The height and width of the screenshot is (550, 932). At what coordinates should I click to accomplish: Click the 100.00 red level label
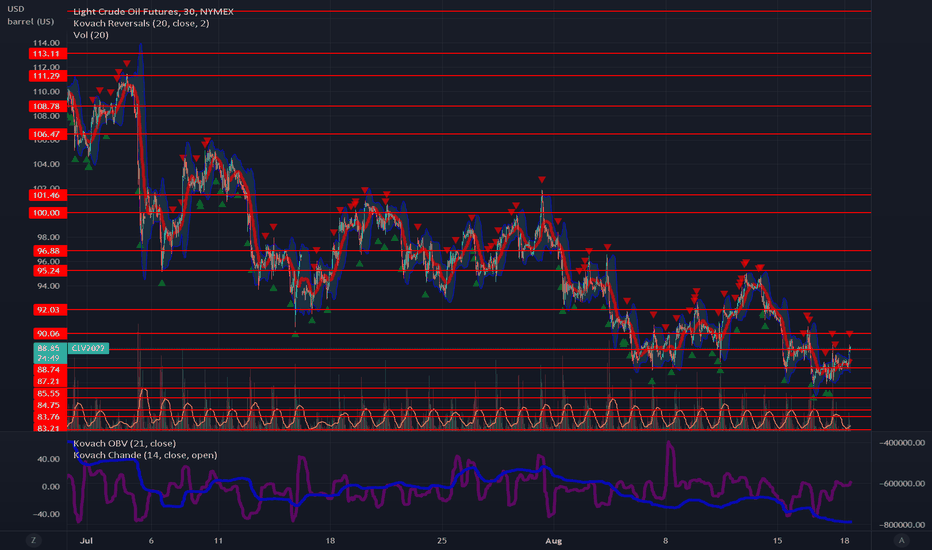(48, 213)
